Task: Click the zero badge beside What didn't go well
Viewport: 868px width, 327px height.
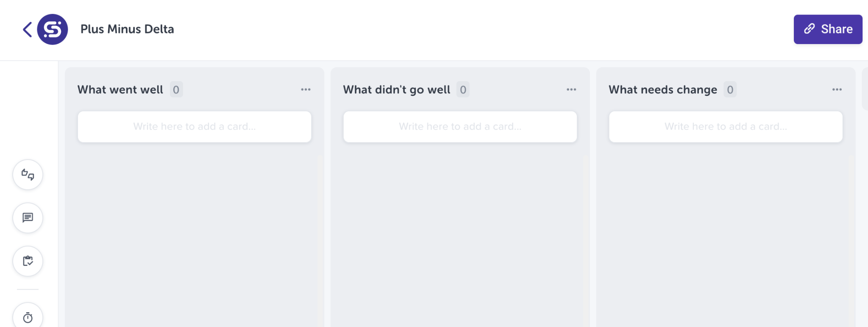Action: (463, 89)
